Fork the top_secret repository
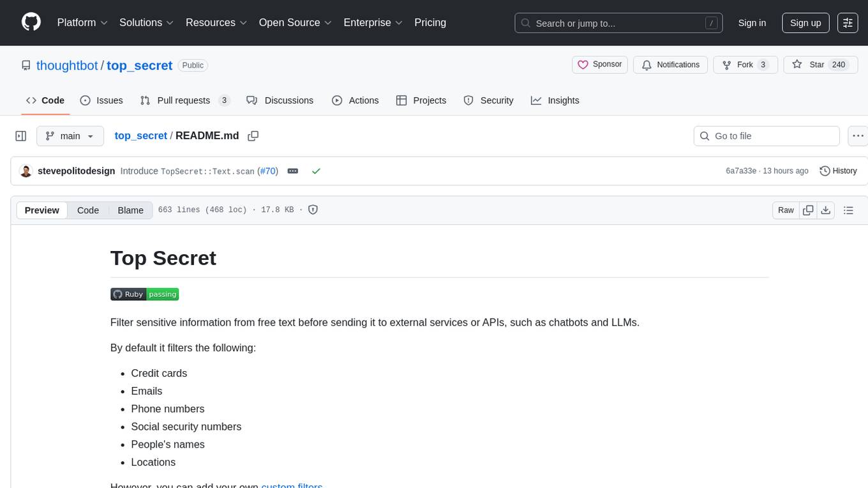The height and width of the screenshot is (488, 868). (x=745, y=65)
